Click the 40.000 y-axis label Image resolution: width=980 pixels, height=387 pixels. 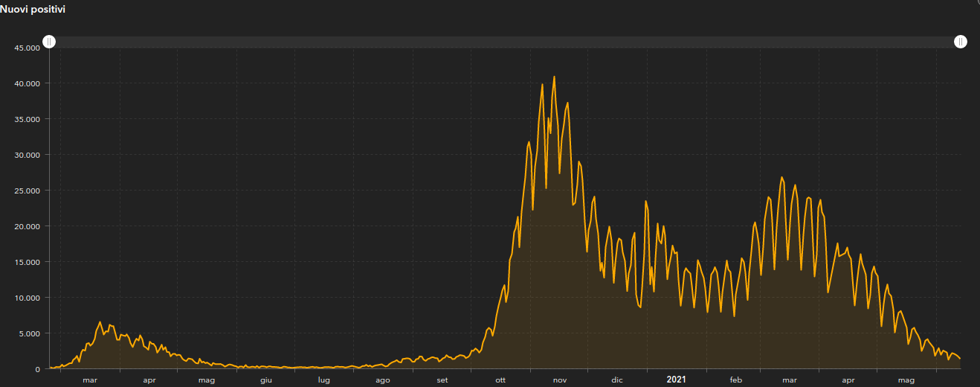(27, 83)
